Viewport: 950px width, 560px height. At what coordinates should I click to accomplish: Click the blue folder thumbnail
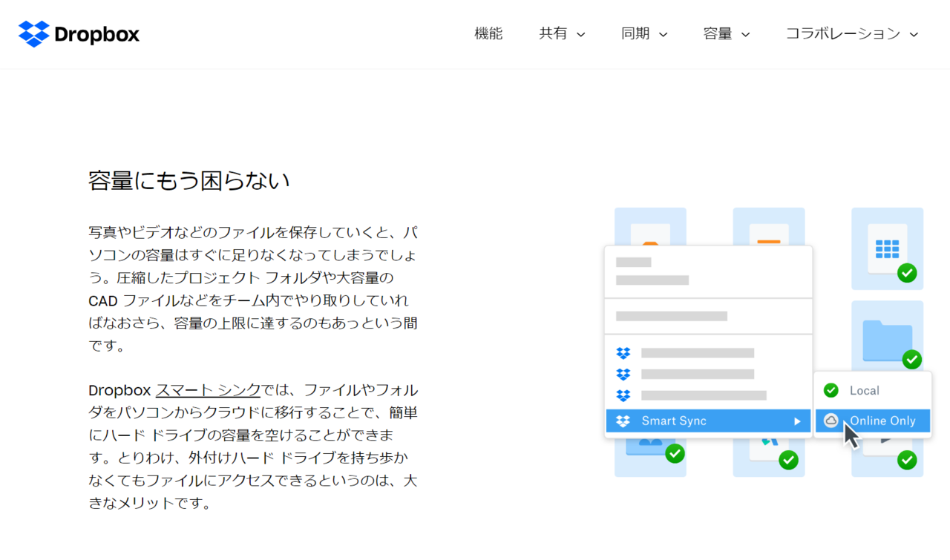887,340
